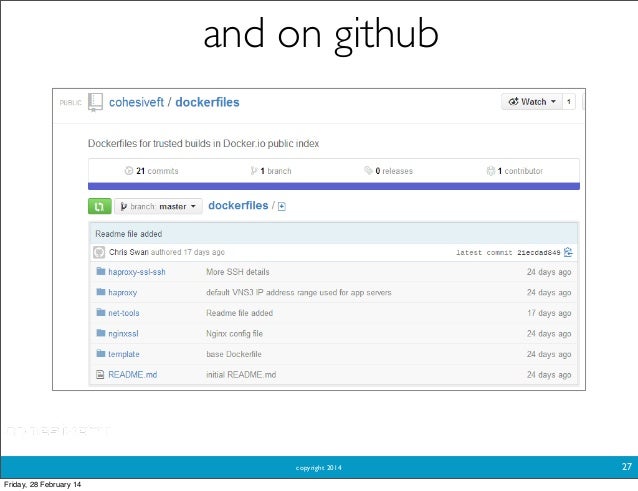Click '17 days ago' in net-tools row
Viewport: 638px width, 491px height.
click(x=549, y=313)
